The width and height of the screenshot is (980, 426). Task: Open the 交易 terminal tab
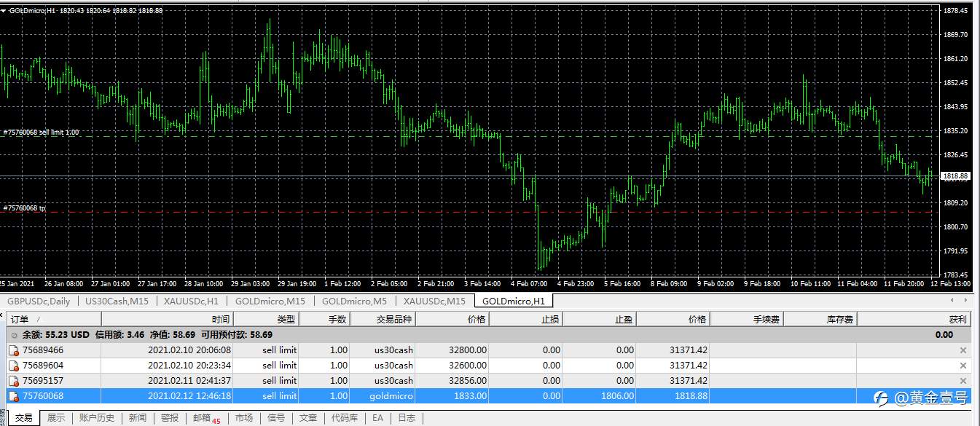pos(24,418)
